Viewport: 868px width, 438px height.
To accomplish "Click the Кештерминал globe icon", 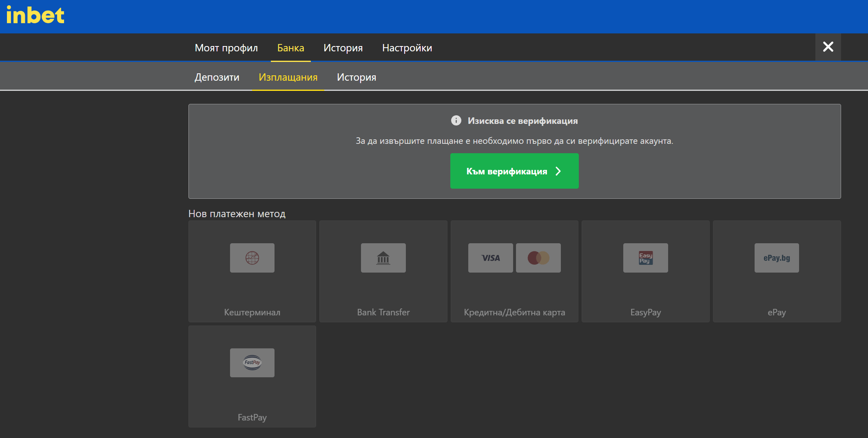I will (252, 258).
